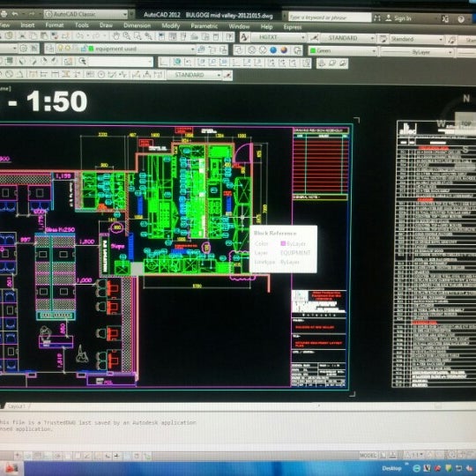Open the Help menu
Image resolution: width=476 pixels, height=476 pixels.
click(x=266, y=27)
